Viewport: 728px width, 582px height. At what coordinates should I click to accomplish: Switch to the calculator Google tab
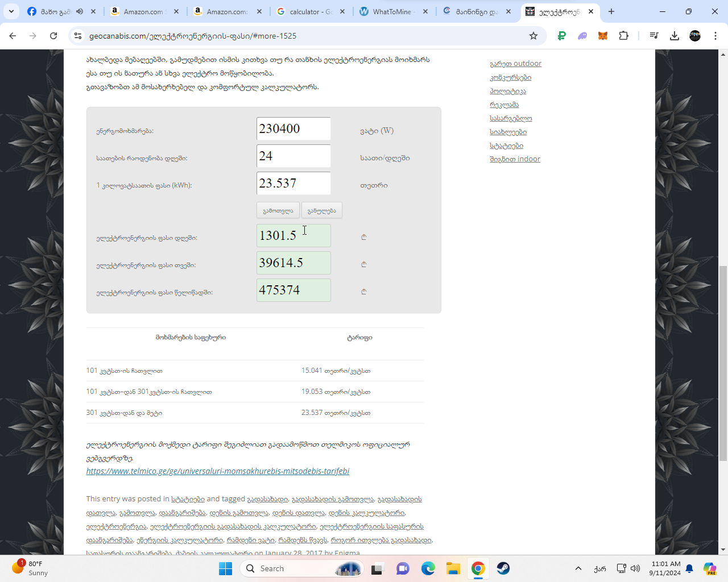tap(310, 11)
